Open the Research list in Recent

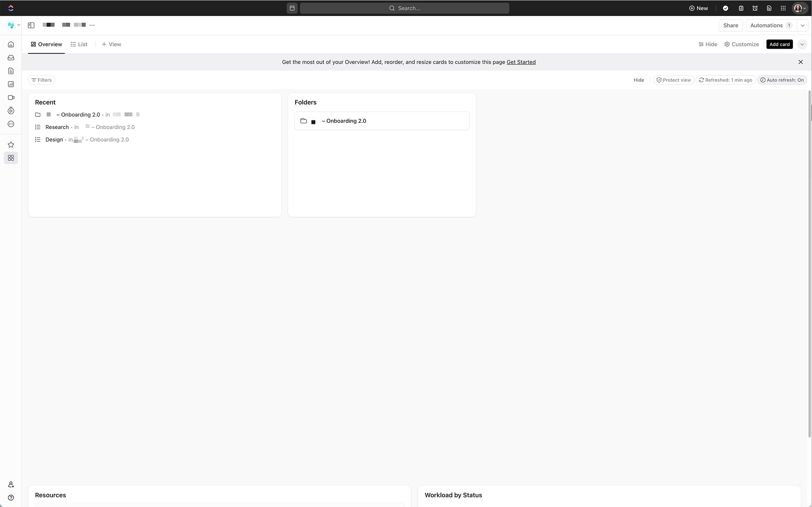coord(85,127)
